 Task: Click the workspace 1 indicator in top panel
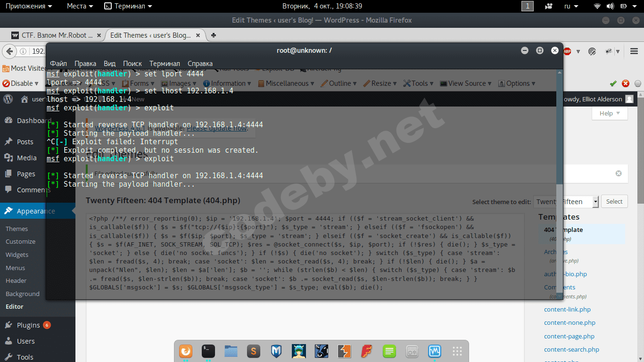click(528, 6)
